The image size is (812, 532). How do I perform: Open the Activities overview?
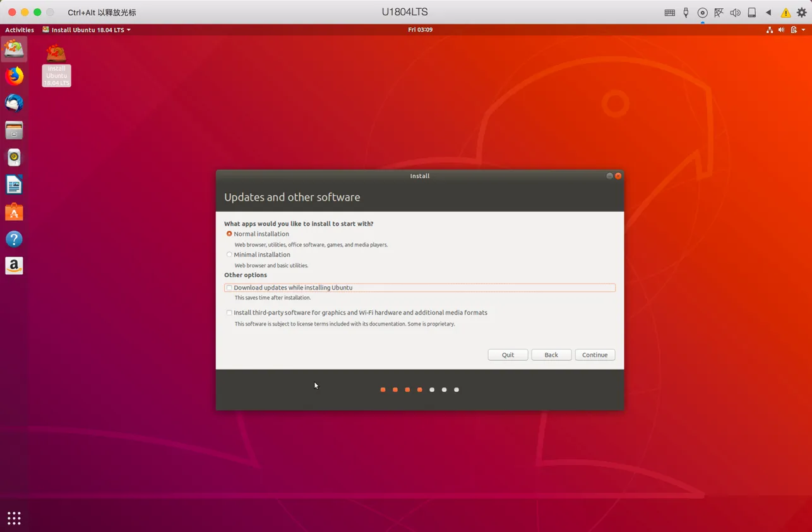[x=20, y=30]
